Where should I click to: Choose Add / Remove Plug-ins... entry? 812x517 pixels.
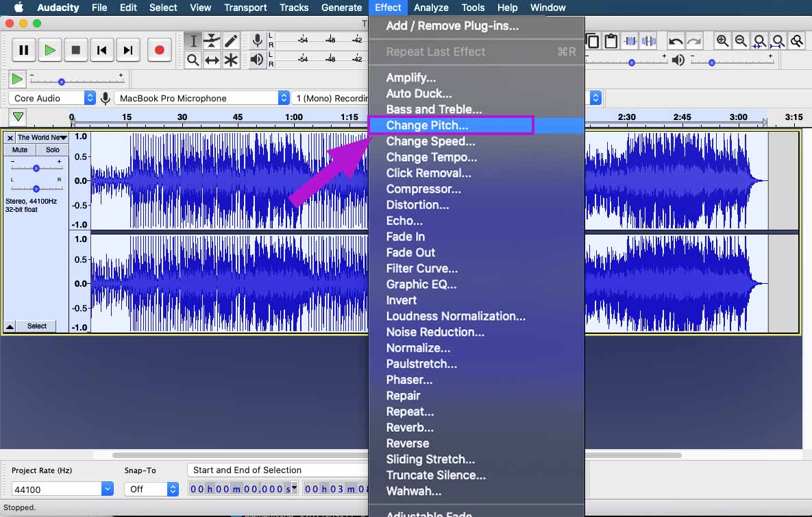476,26
